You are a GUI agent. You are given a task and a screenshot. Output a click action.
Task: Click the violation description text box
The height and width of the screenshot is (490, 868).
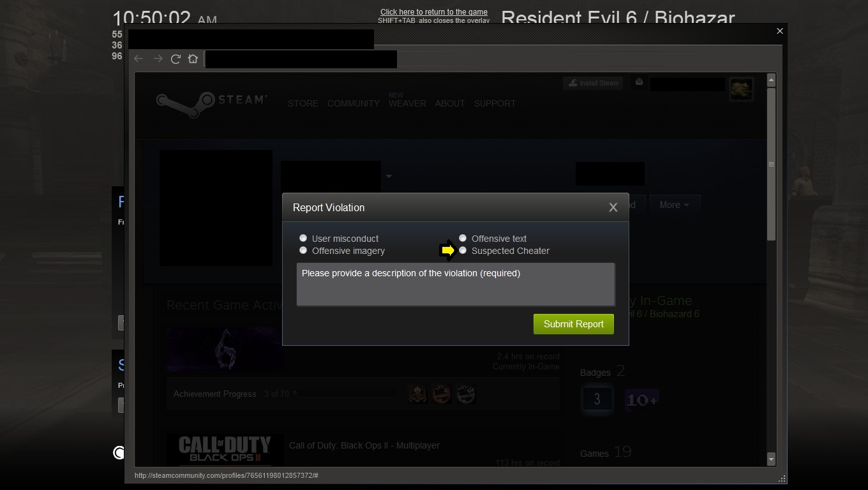pyautogui.click(x=456, y=285)
